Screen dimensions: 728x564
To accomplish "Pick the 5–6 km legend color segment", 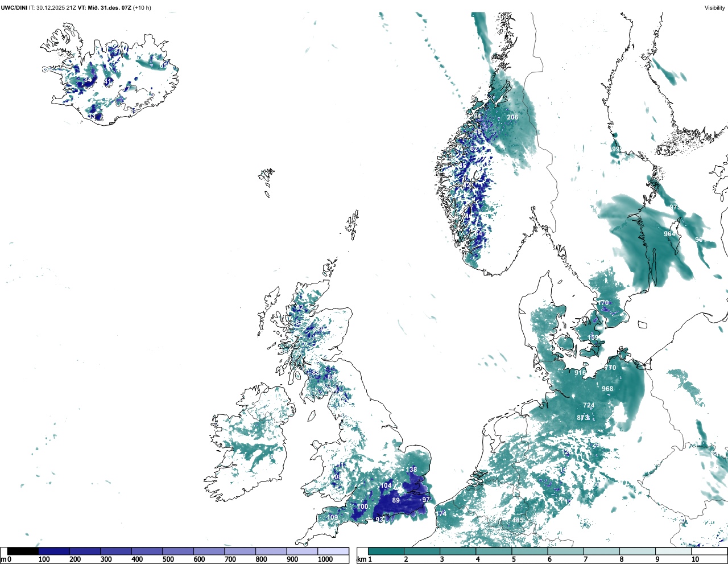I will click(530, 551).
